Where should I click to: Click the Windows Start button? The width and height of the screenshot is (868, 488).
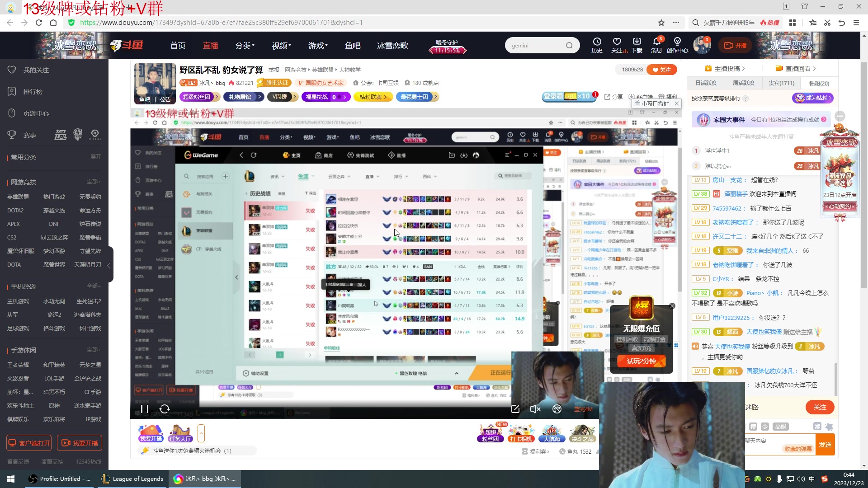click(11, 479)
